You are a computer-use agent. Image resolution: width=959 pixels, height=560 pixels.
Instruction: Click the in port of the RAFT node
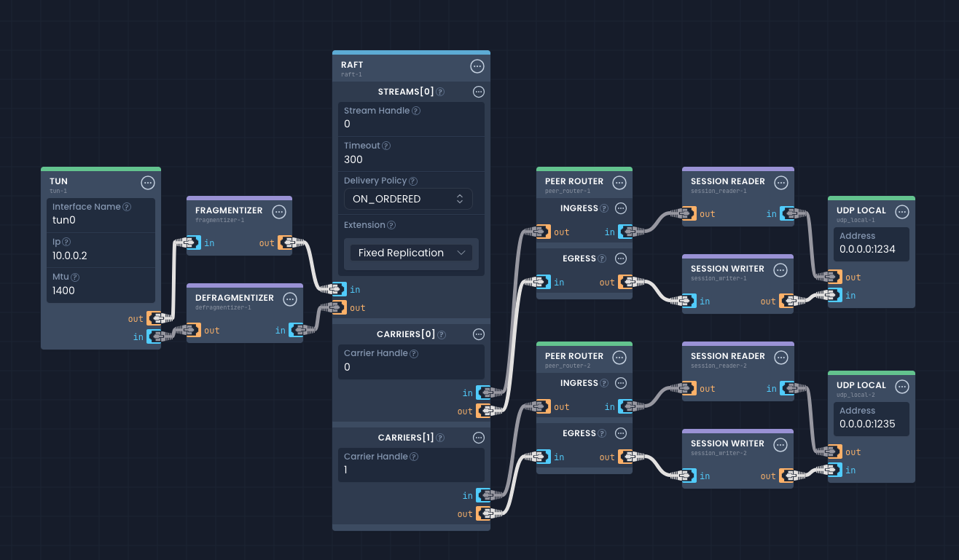click(x=337, y=288)
